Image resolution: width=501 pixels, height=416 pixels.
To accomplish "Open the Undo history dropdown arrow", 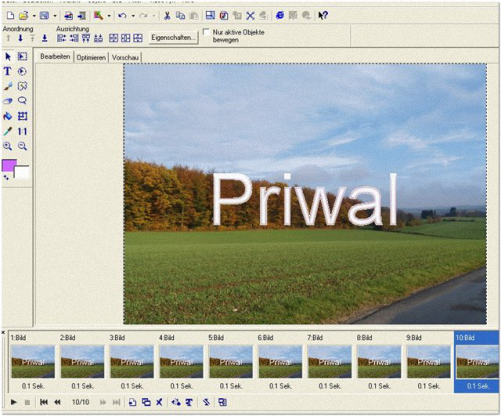I will coord(133,16).
